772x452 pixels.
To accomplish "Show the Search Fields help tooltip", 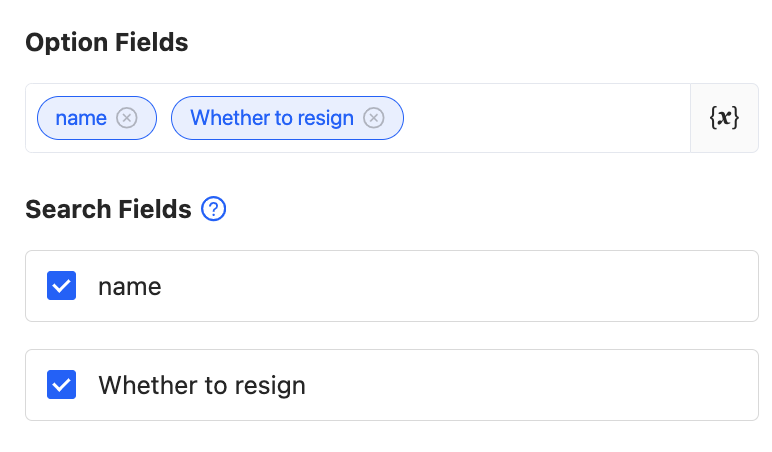I will 214,209.
